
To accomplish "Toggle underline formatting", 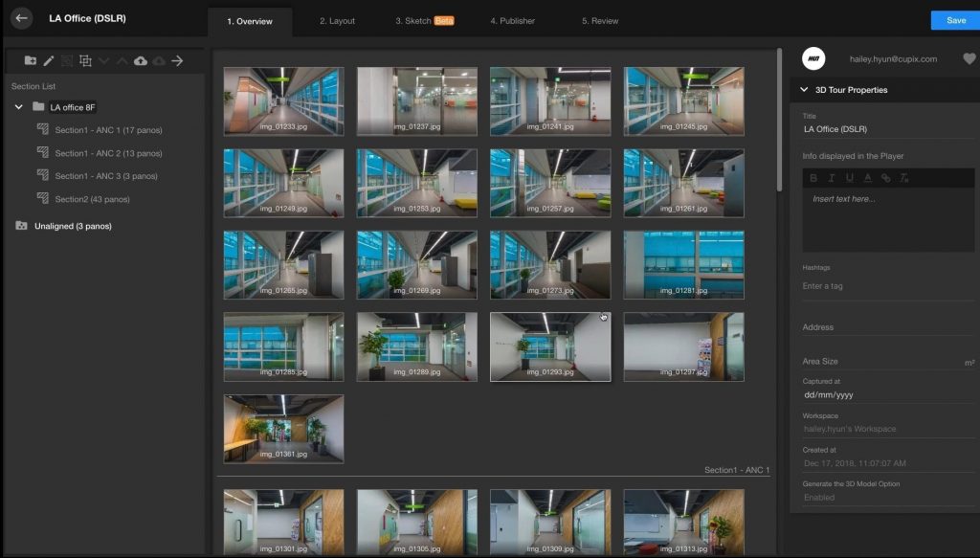I will click(x=851, y=177).
